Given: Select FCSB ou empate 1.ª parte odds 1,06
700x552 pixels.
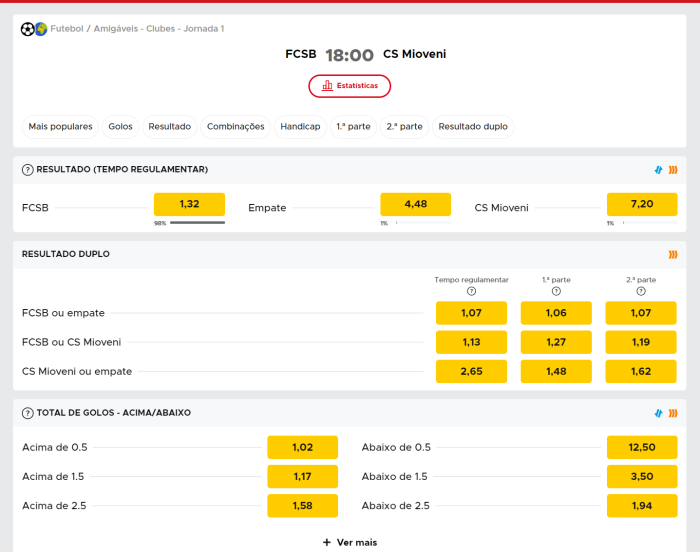Looking at the screenshot, I should point(556,313).
